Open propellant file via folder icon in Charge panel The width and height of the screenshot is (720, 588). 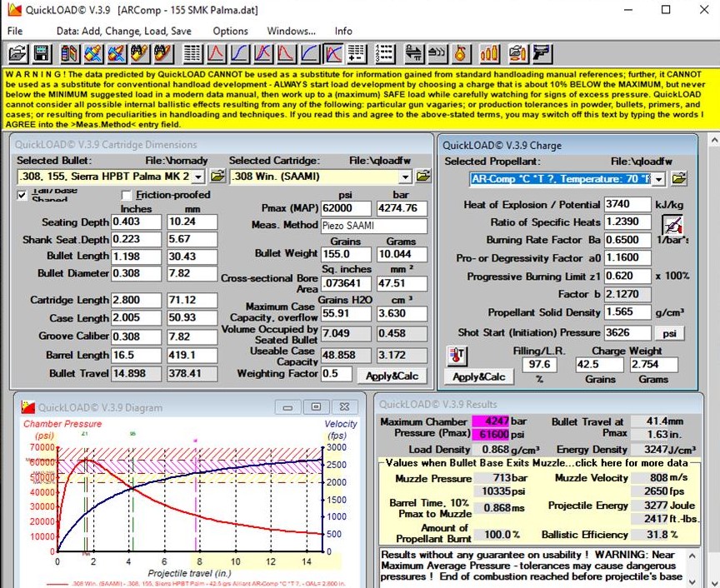click(x=678, y=178)
